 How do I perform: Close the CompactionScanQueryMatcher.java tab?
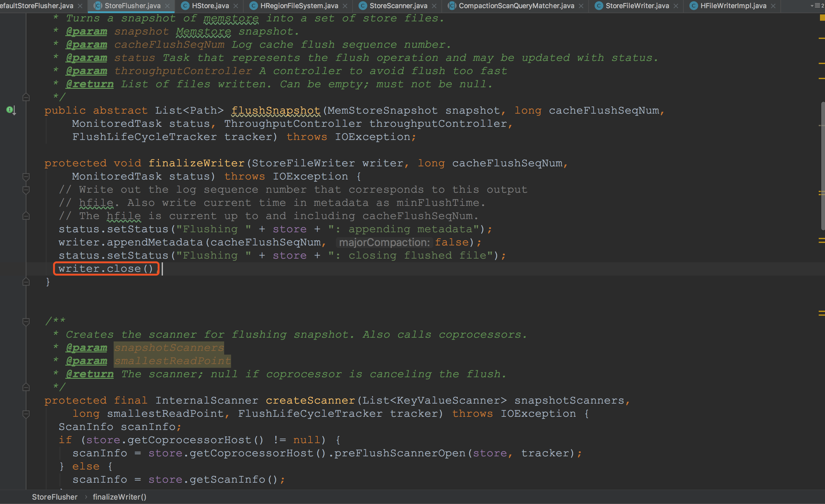581,6
